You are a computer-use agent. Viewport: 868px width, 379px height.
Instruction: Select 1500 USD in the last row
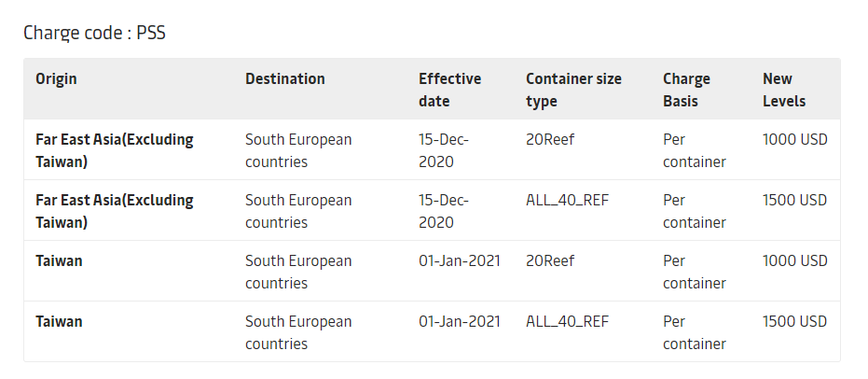794,322
